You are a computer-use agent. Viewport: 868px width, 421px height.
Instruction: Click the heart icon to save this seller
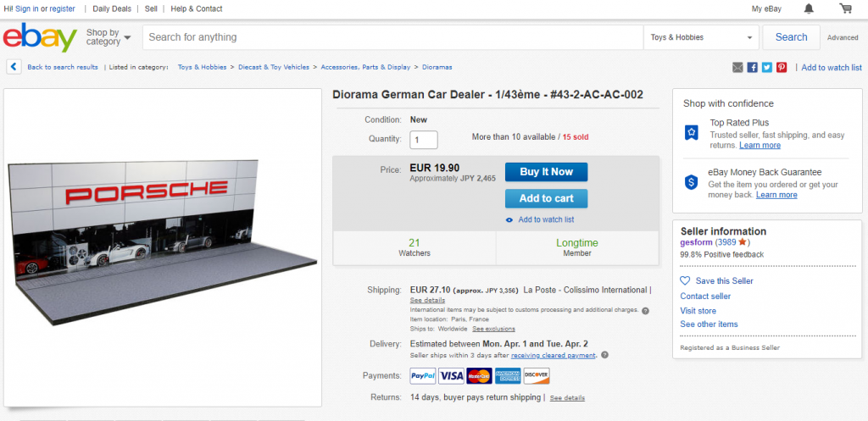[685, 280]
